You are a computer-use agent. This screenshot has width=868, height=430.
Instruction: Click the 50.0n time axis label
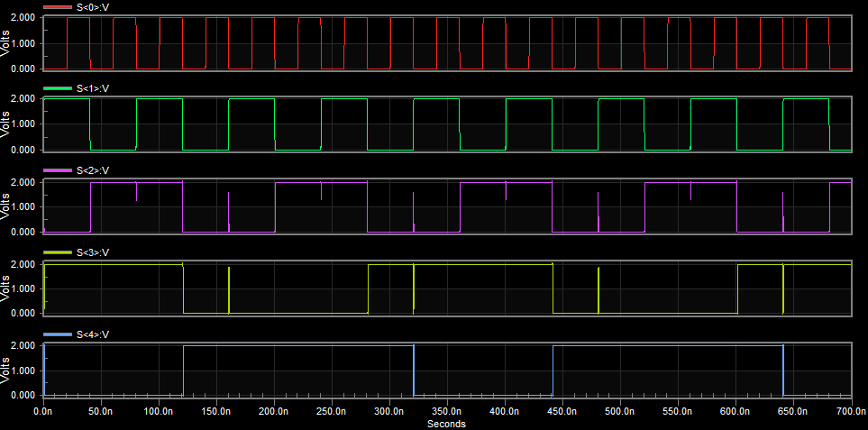pyautogui.click(x=101, y=412)
